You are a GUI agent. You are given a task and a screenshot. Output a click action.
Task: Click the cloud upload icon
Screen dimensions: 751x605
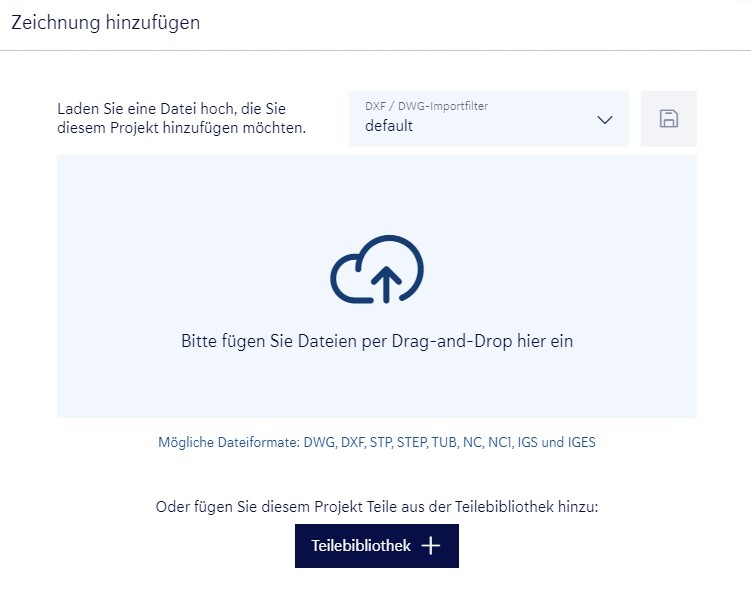point(377,268)
